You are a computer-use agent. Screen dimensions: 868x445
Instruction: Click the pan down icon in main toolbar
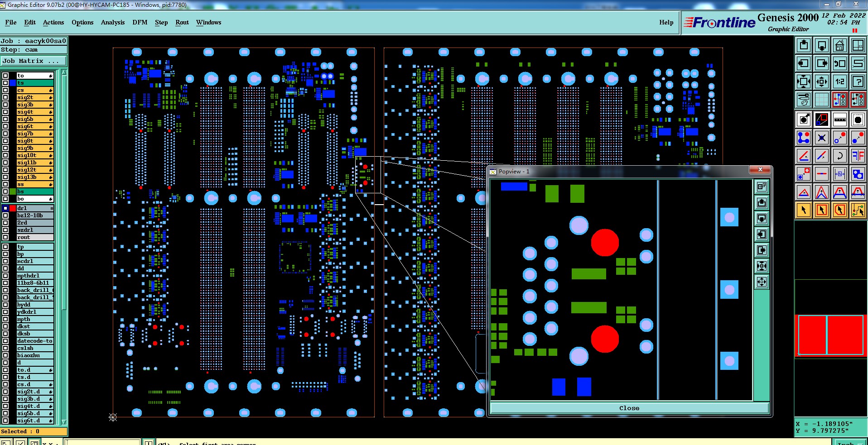(x=822, y=45)
